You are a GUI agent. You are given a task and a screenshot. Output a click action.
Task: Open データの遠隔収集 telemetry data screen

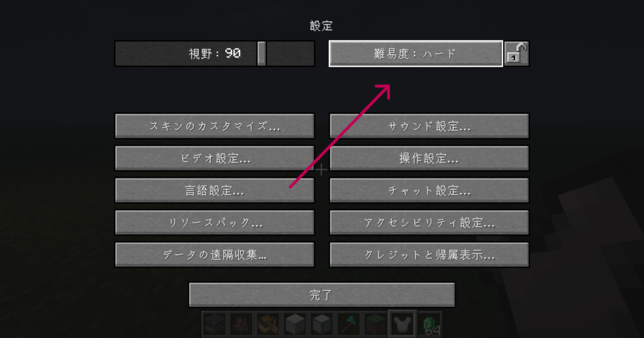[x=214, y=254]
